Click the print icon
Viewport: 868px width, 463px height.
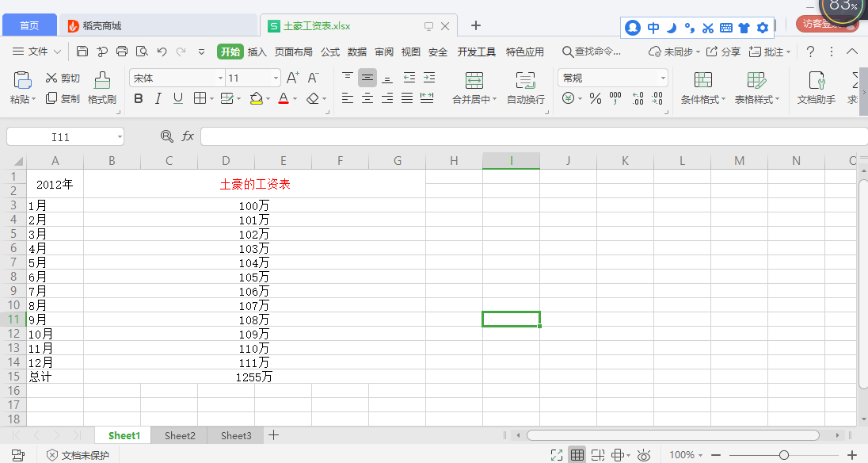[x=122, y=52]
